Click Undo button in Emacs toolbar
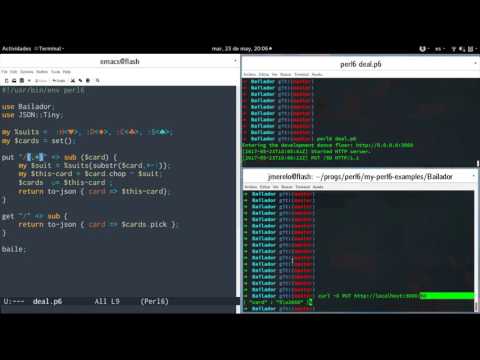 pyautogui.click(x=59, y=81)
